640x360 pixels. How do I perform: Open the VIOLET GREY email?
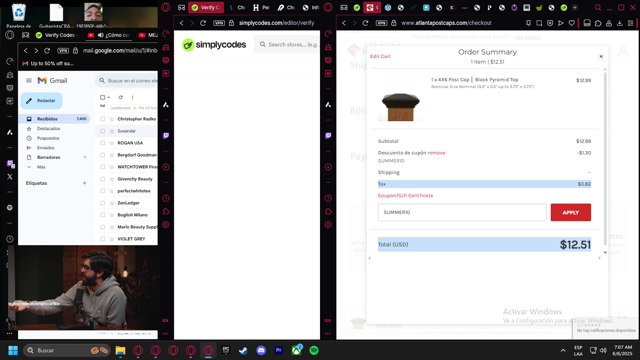[x=131, y=239]
